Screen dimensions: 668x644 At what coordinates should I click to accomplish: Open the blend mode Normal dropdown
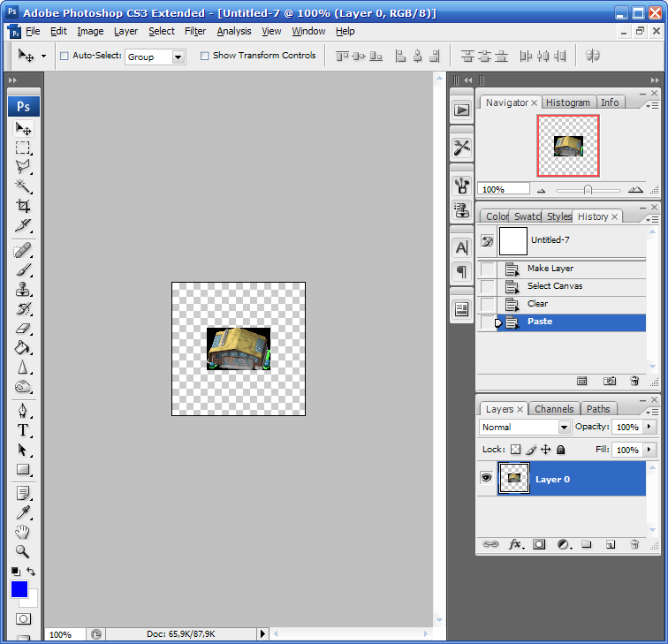click(564, 427)
